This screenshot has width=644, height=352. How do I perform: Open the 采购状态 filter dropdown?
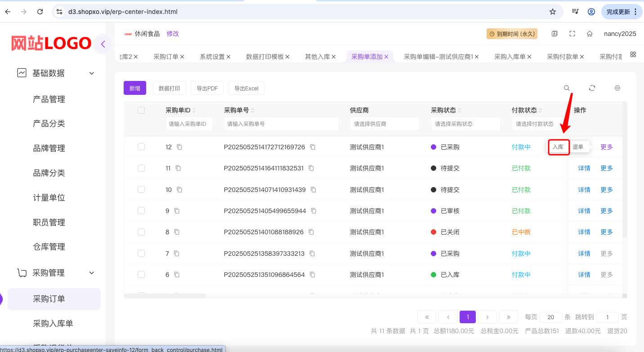point(465,124)
